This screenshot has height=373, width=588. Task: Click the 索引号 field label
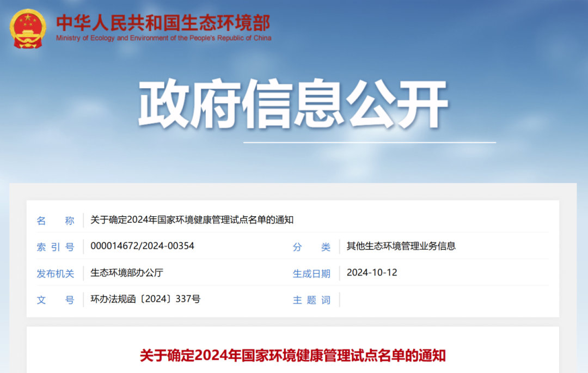pyautogui.click(x=55, y=247)
